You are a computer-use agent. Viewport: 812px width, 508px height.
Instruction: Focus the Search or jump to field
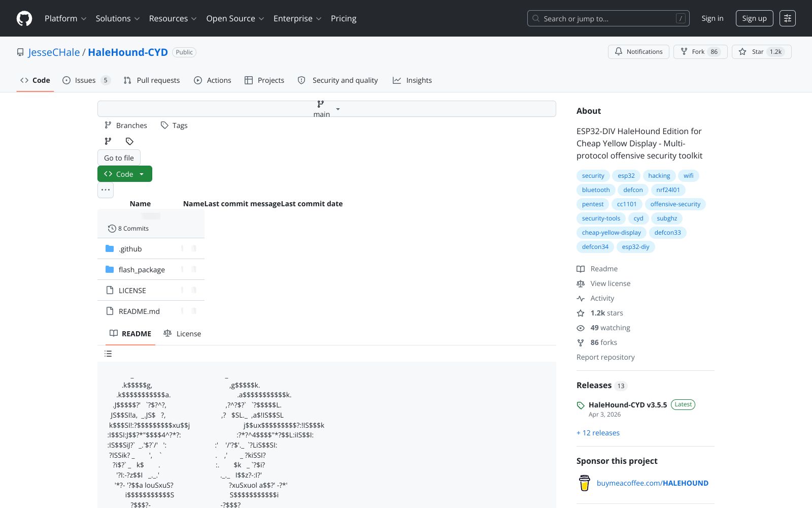click(x=608, y=18)
